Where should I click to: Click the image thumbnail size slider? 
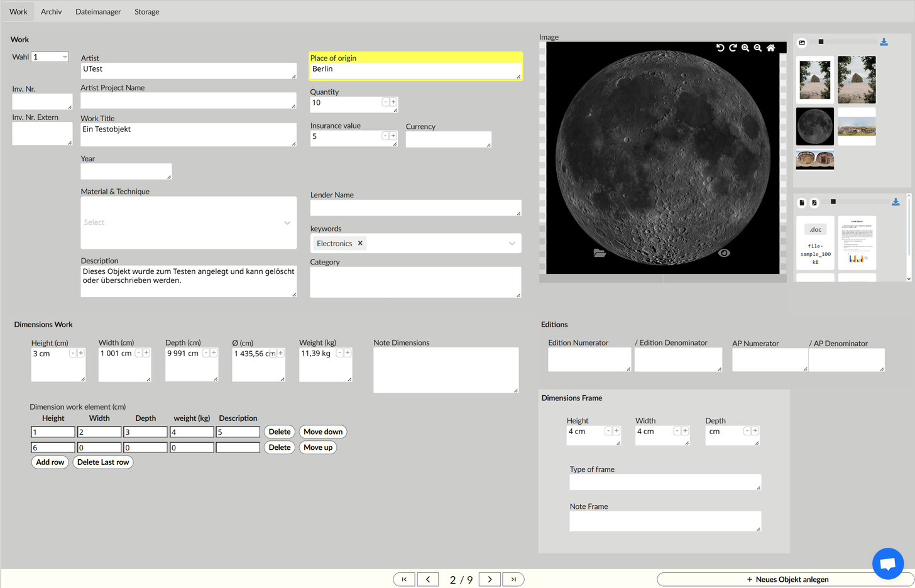click(821, 42)
